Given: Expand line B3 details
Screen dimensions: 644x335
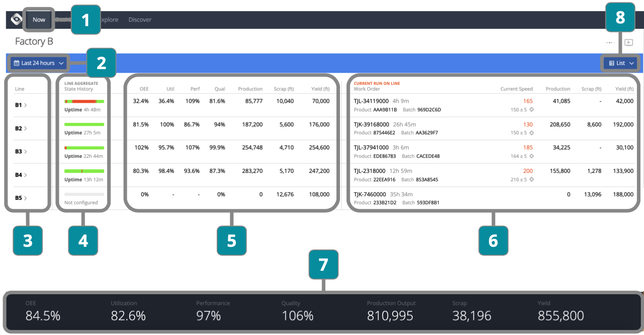Looking at the screenshot, I should (21, 152).
